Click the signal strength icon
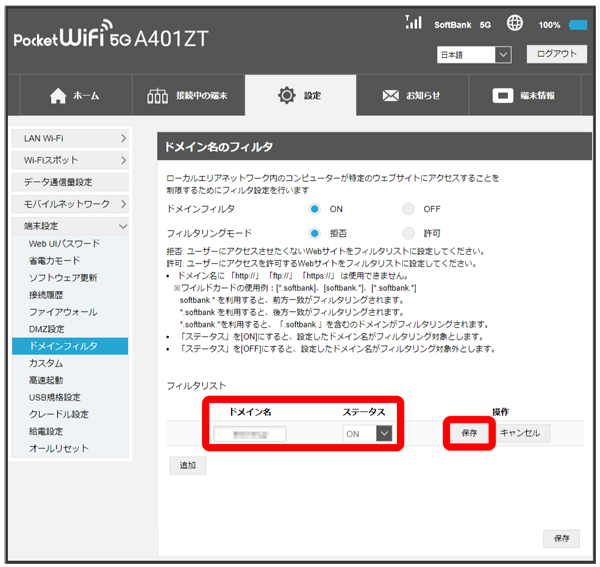Screen dimensions: 600x567 click(x=414, y=22)
